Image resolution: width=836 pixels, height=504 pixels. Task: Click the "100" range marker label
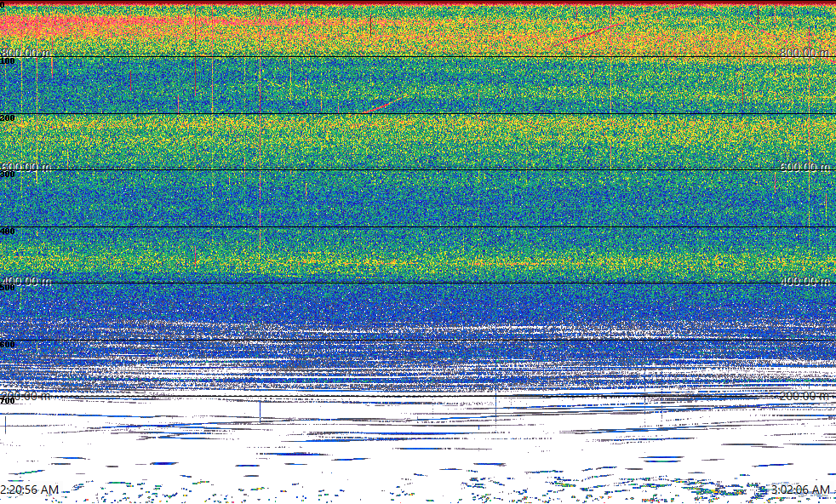coord(8,61)
